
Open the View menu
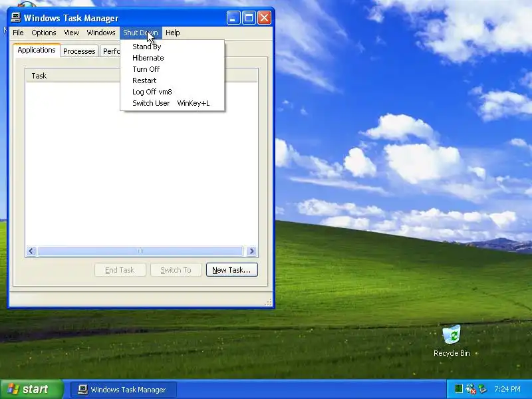click(71, 33)
